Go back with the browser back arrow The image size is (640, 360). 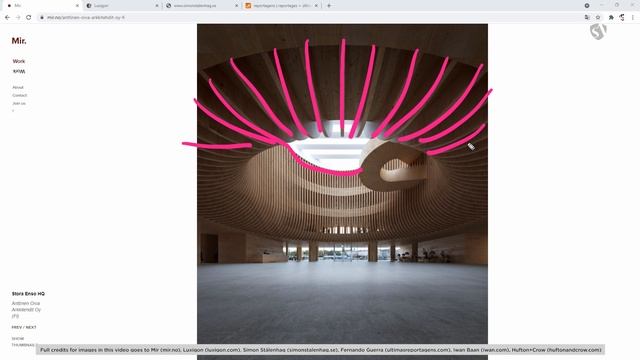point(7,18)
